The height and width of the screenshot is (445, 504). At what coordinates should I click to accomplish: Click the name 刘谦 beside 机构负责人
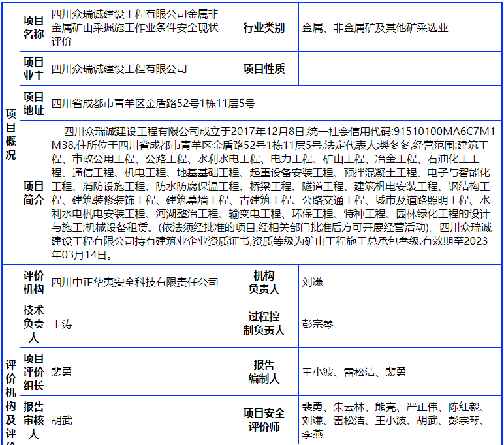313,283
